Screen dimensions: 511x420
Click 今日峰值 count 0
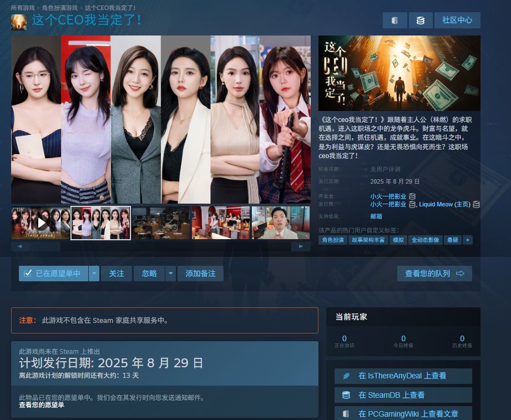click(x=403, y=338)
